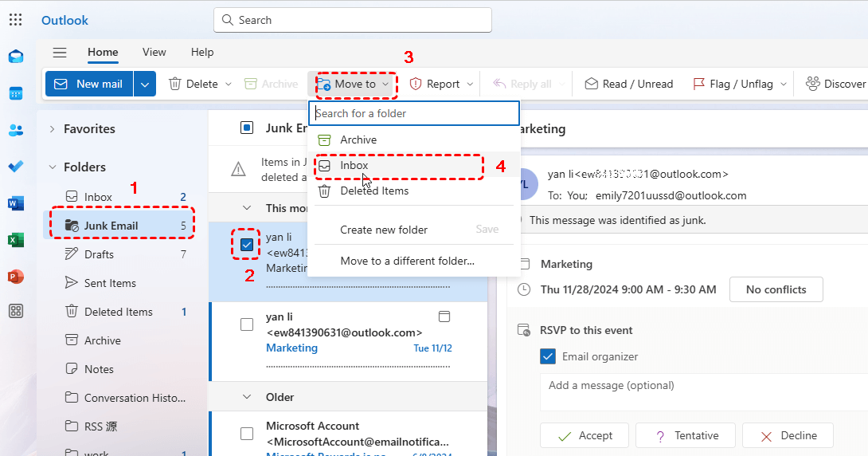868x456 pixels.
Task: Switch to the Home tab
Action: click(103, 52)
